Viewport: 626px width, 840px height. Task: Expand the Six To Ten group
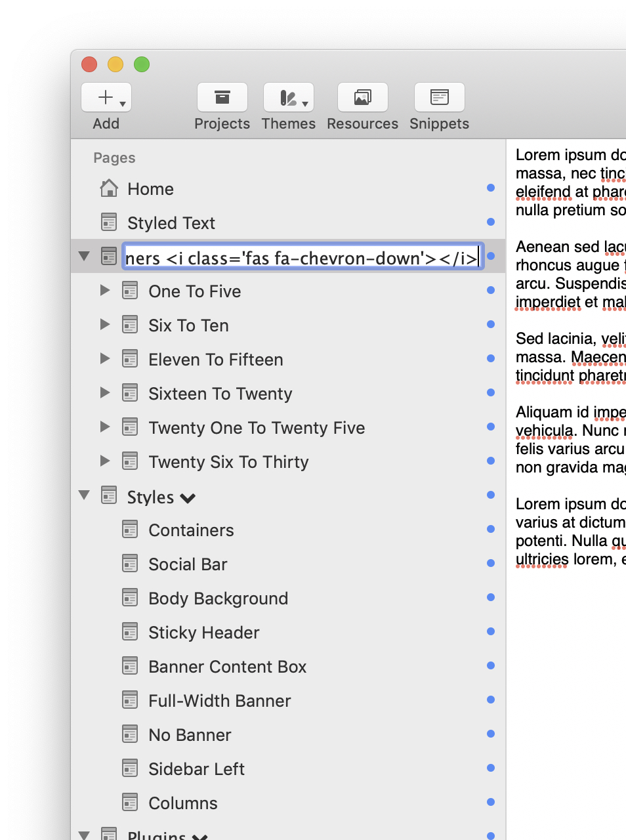click(x=105, y=324)
